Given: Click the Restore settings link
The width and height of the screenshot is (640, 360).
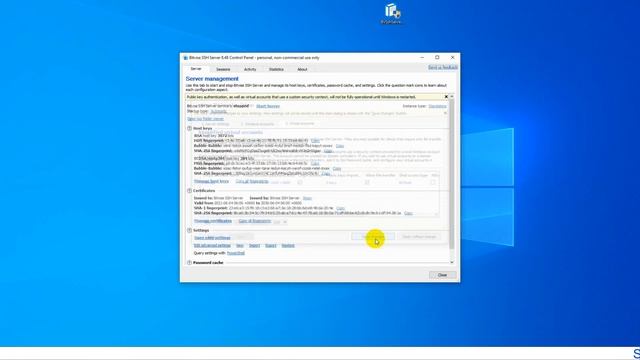Looking at the screenshot, I should pyautogui.click(x=288, y=246).
